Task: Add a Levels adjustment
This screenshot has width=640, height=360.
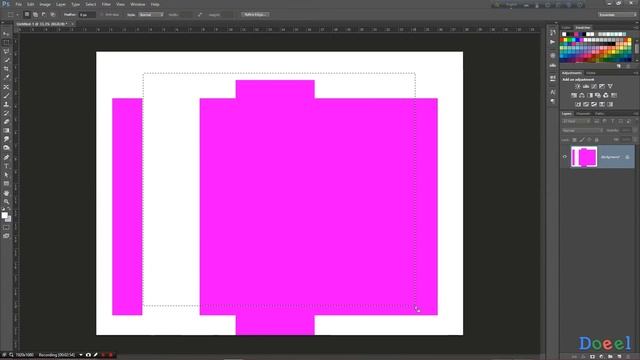Action: [586, 87]
